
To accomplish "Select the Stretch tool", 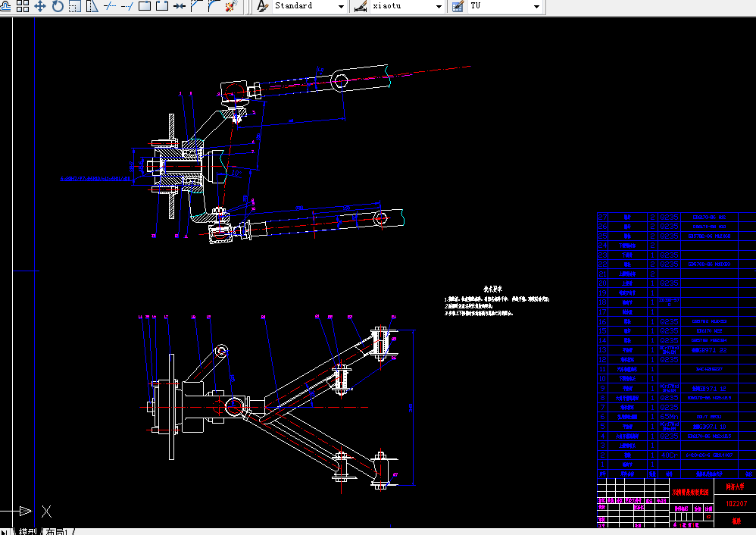I will [92, 6].
